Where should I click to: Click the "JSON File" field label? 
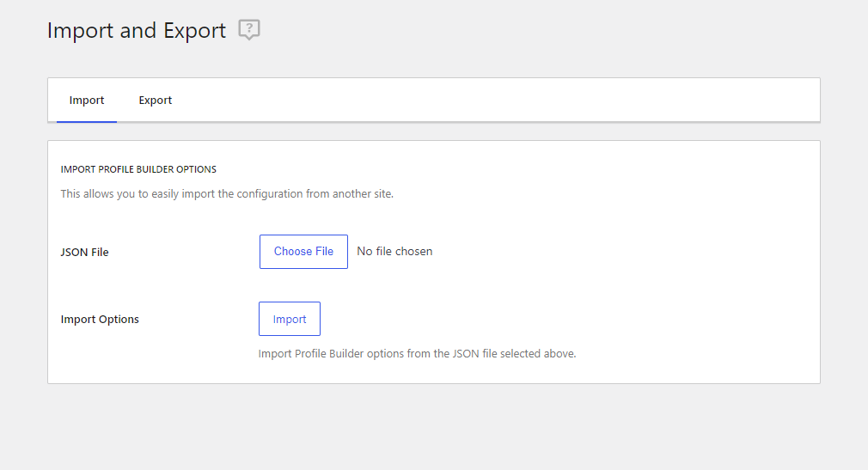coord(85,253)
